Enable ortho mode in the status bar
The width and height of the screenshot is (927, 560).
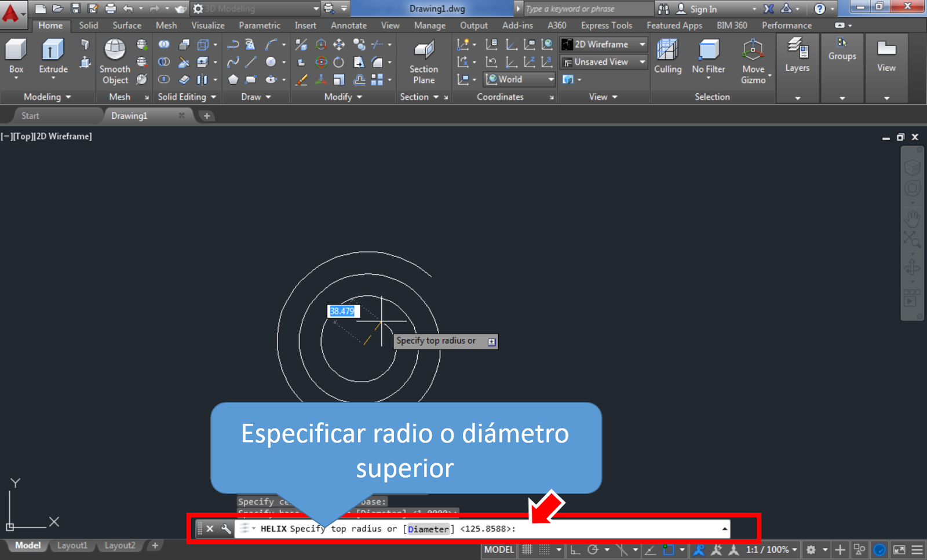point(576,549)
